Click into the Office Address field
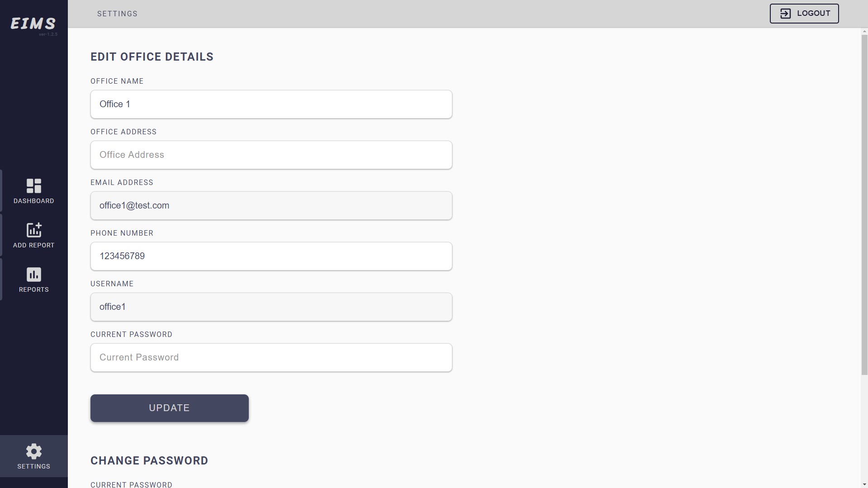 click(271, 155)
